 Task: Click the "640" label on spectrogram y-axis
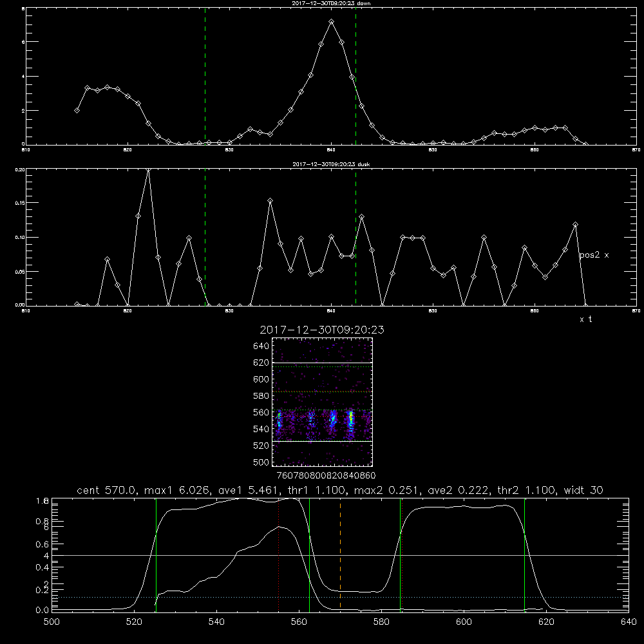(x=261, y=346)
